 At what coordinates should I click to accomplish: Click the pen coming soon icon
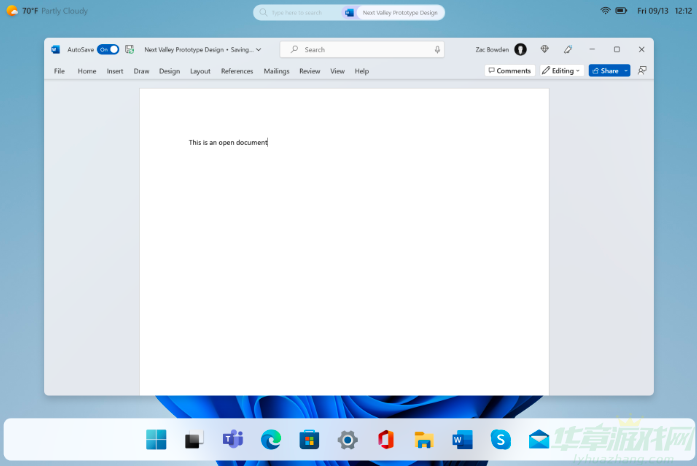click(568, 49)
